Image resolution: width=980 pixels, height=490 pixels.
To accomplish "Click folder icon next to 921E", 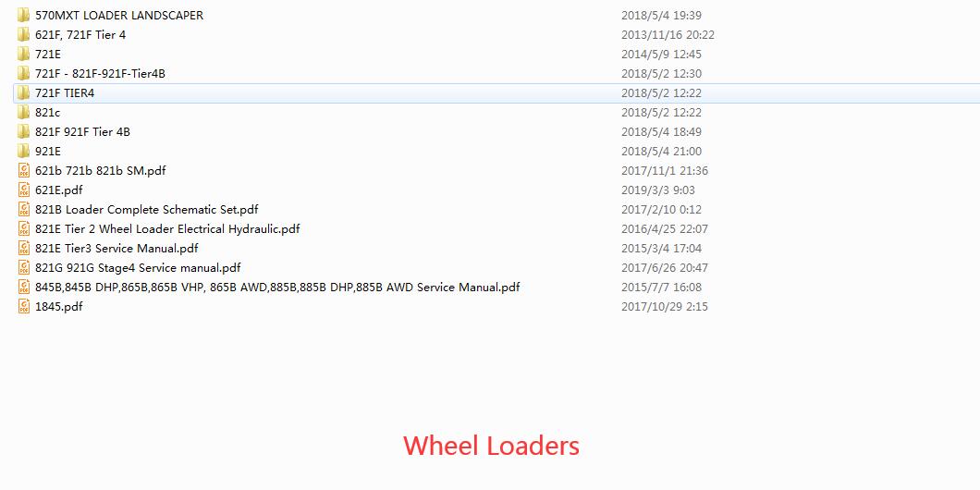I will [x=24, y=151].
